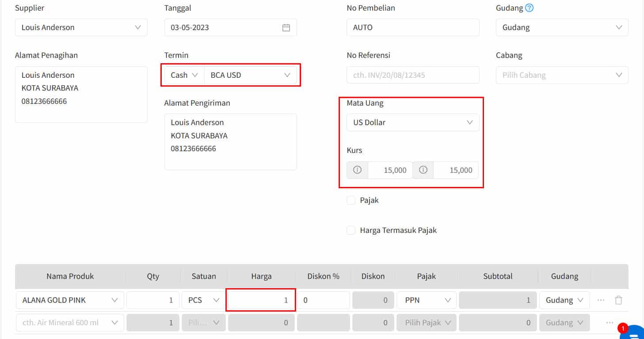The width and height of the screenshot is (644, 339).
Task: Expand the Mata Uang US Dollar dropdown
Action: pos(413,122)
